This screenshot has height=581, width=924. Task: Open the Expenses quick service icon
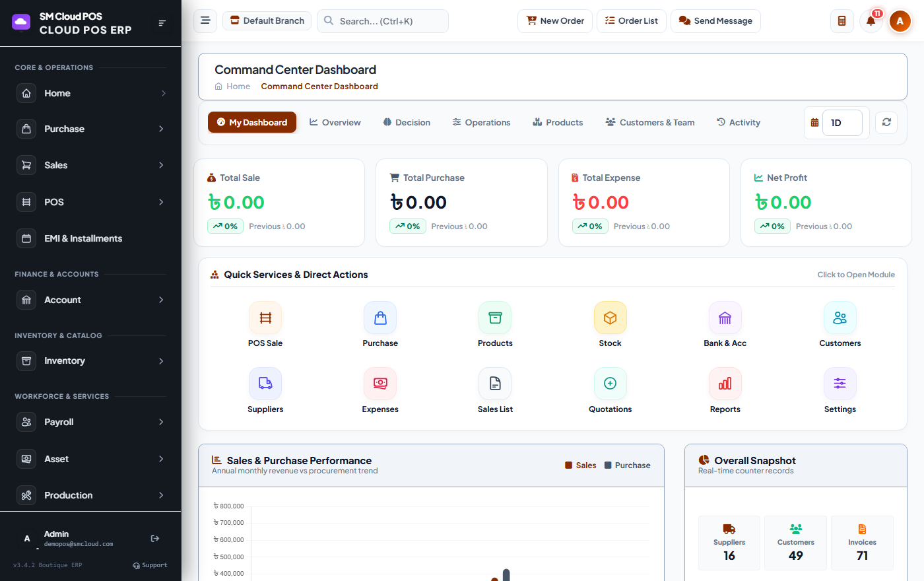point(380,384)
